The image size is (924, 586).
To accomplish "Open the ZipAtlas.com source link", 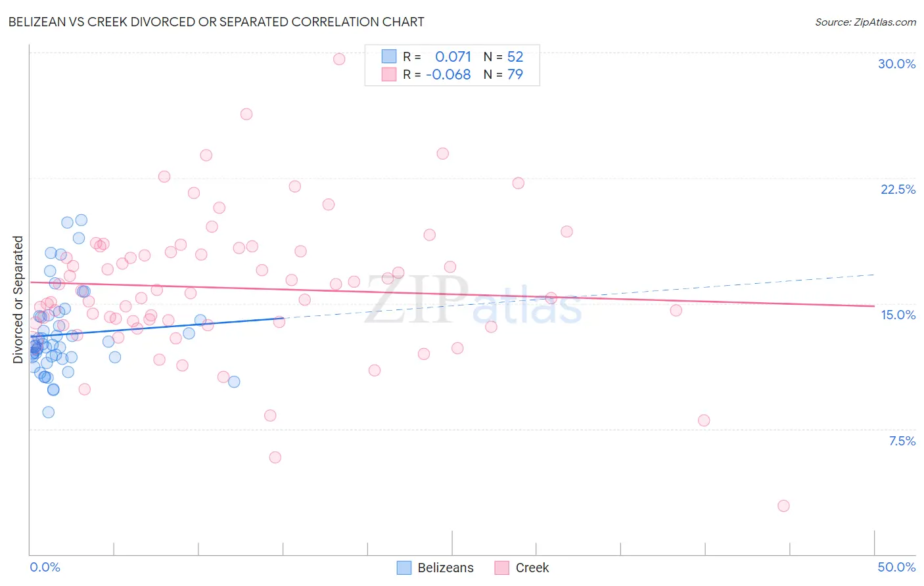I will tap(866, 22).
